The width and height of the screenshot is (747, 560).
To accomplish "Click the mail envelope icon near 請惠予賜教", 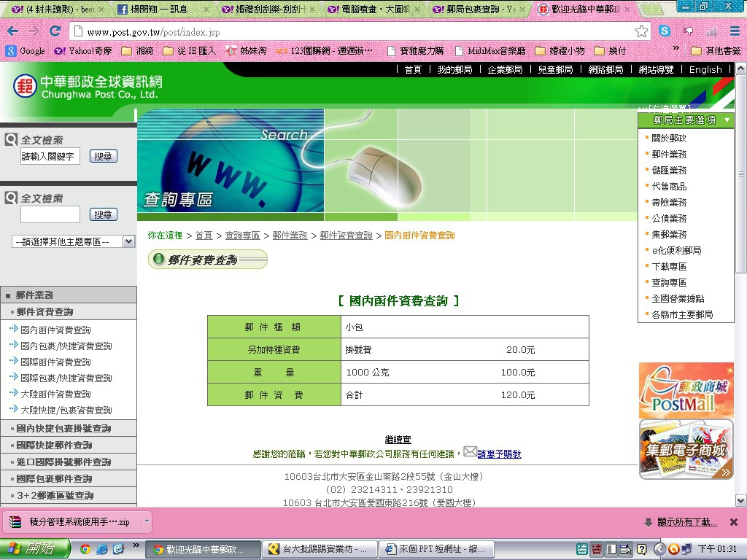I will tap(470, 451).
